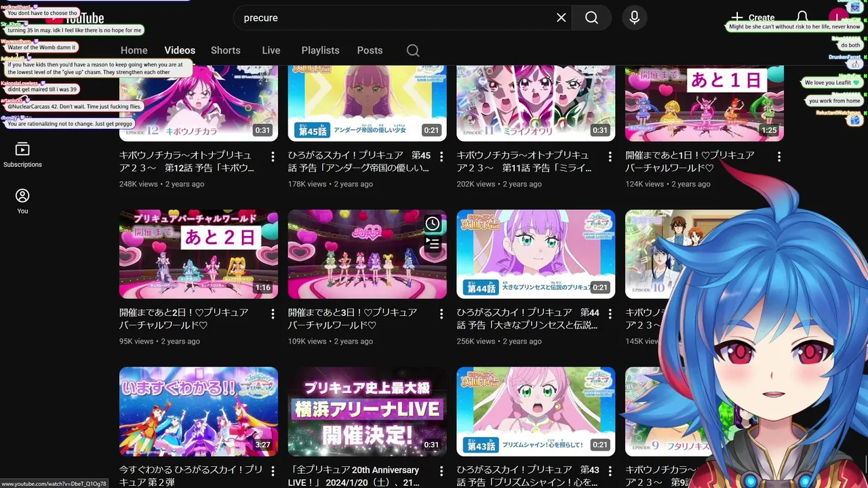Open Subscriptions in the sidebar

22,155
